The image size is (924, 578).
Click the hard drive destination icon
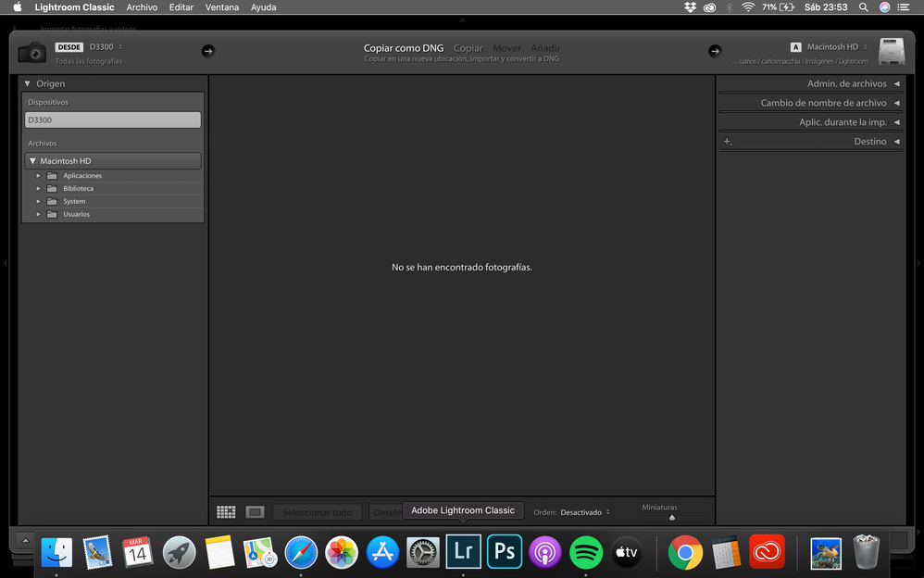pyautogui.click(x=892, y=51)
